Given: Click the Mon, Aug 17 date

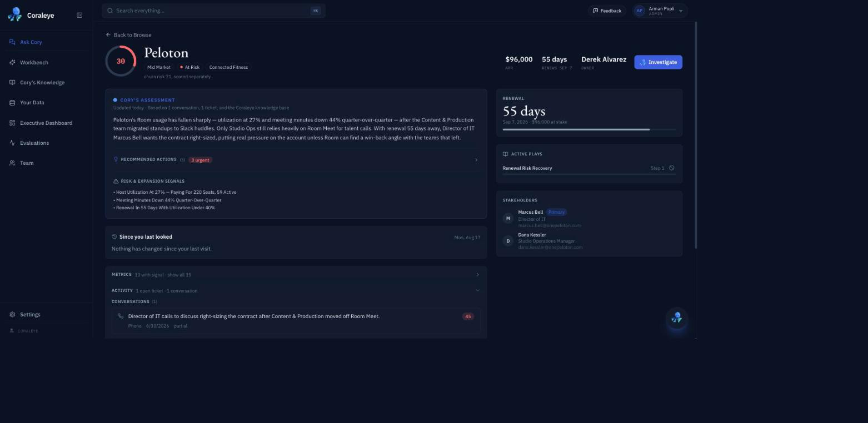Looking at the screenshot, I should tap(467, 238).
